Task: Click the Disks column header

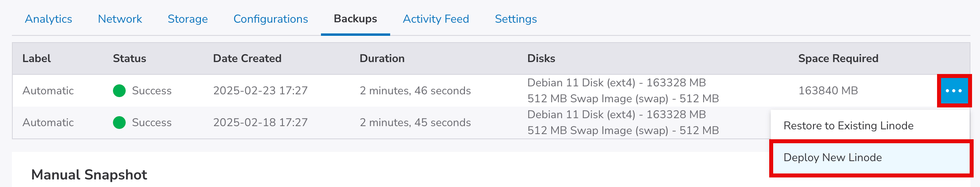Action: pyautogui.click(x=541, y=58)
